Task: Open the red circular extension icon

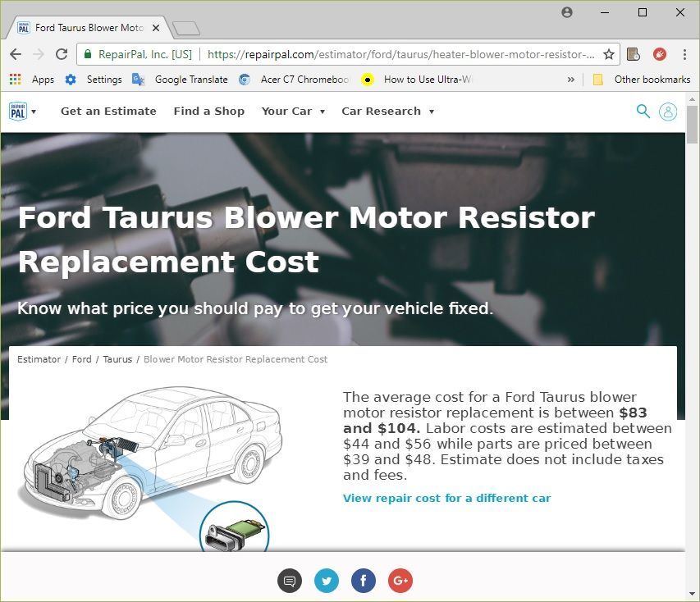Action: pyautogui.click(x=659, y=54)
